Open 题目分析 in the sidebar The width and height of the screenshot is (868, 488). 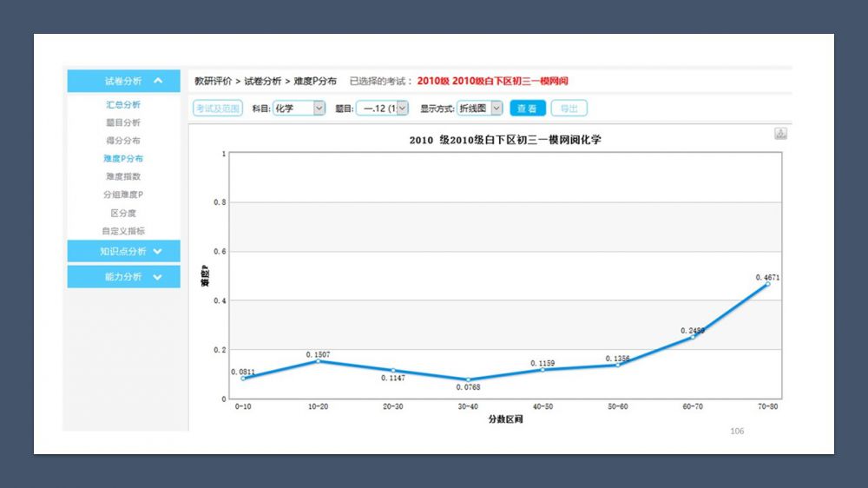point(123,122)
